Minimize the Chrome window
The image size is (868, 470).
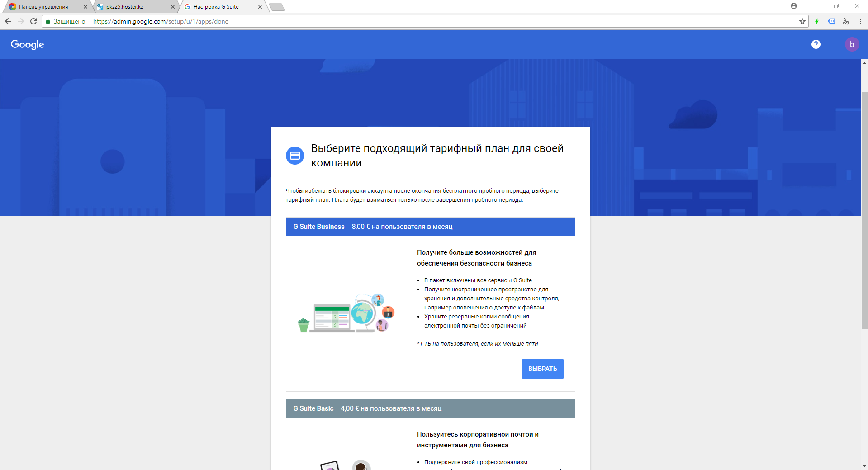(x=816, y=6)
